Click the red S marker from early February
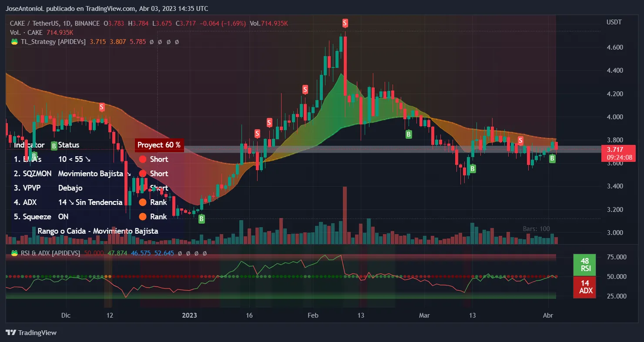 click(305, 90)
